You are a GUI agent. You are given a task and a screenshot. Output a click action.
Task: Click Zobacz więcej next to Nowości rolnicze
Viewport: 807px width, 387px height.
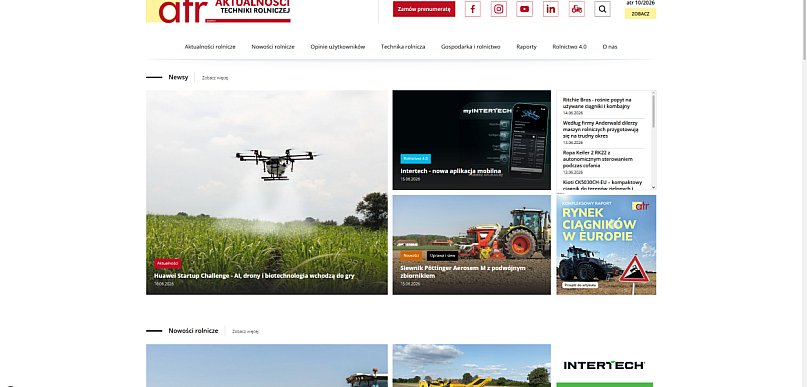[245, 331]
